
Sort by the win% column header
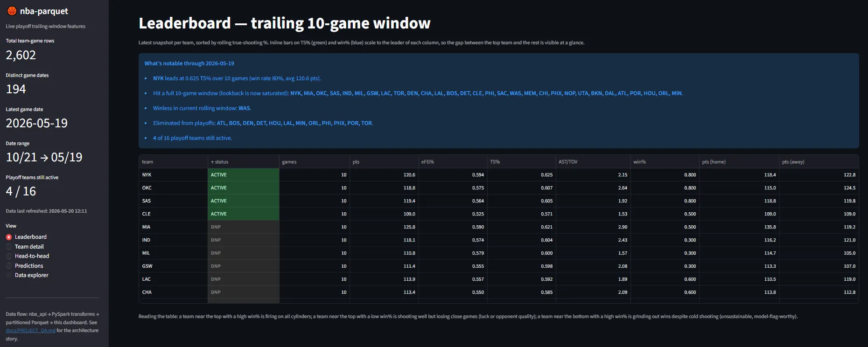coord(665,162)
